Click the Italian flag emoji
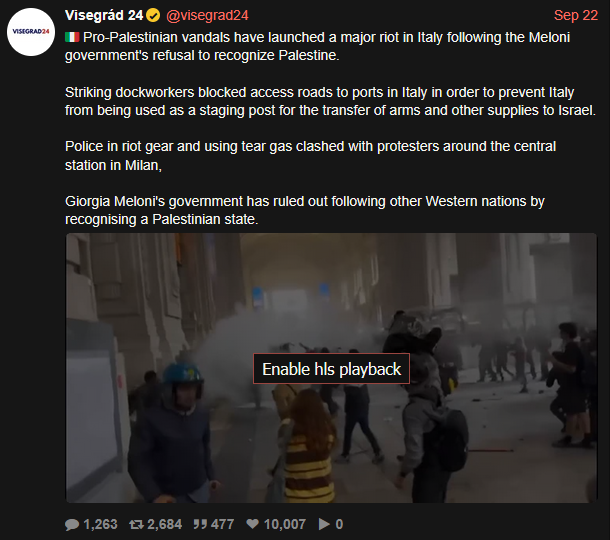This screenshot has height=540, width=610. (72, 37)
